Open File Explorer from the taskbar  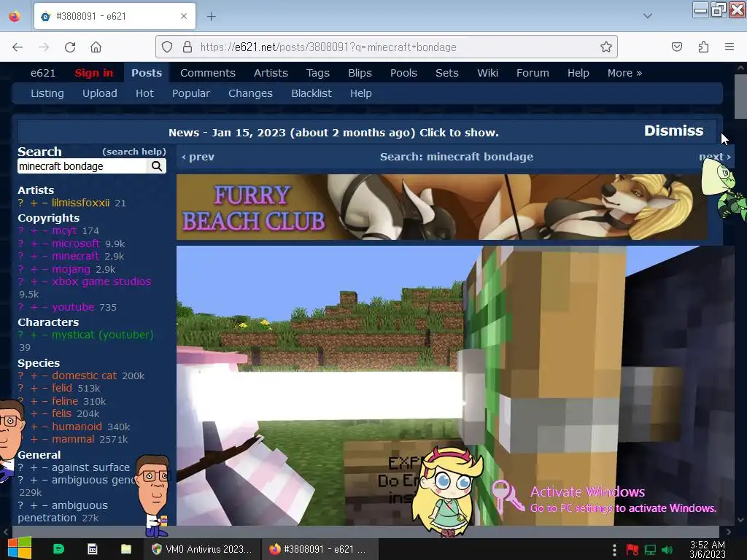coord(125,549)
